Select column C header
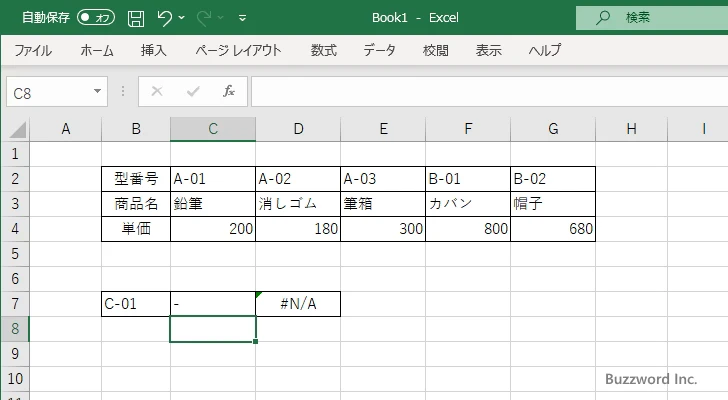Viewport: 728px width, 400px height. pos(213,129)
